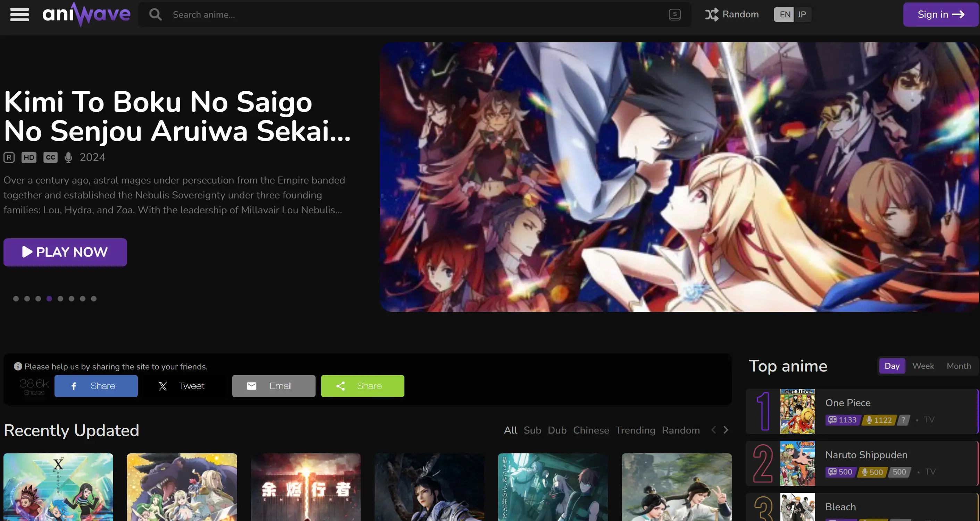Click the aniwave logo

pos(86,15)
